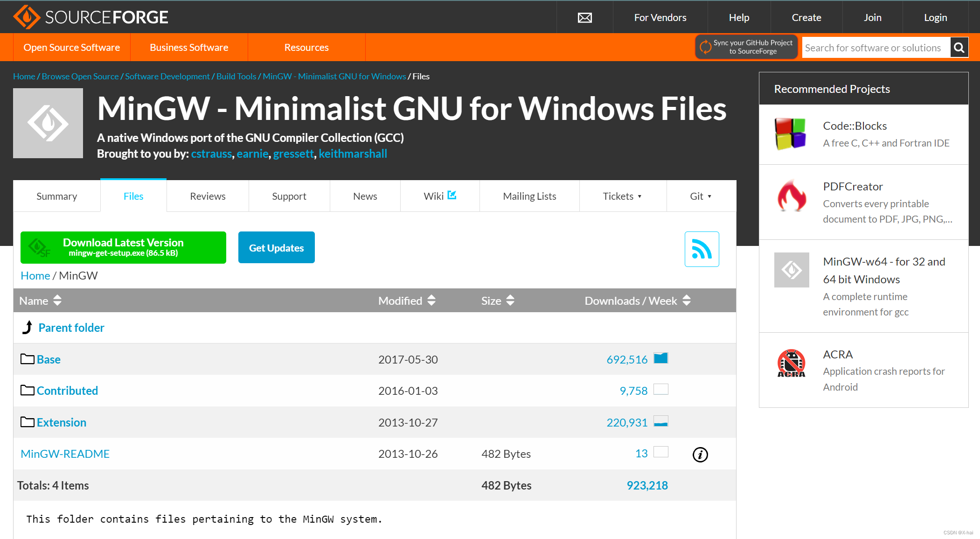The height and width of the screenshot is (539, 980).
Task: Click Download Latest Version button
Action: [123, 247]
